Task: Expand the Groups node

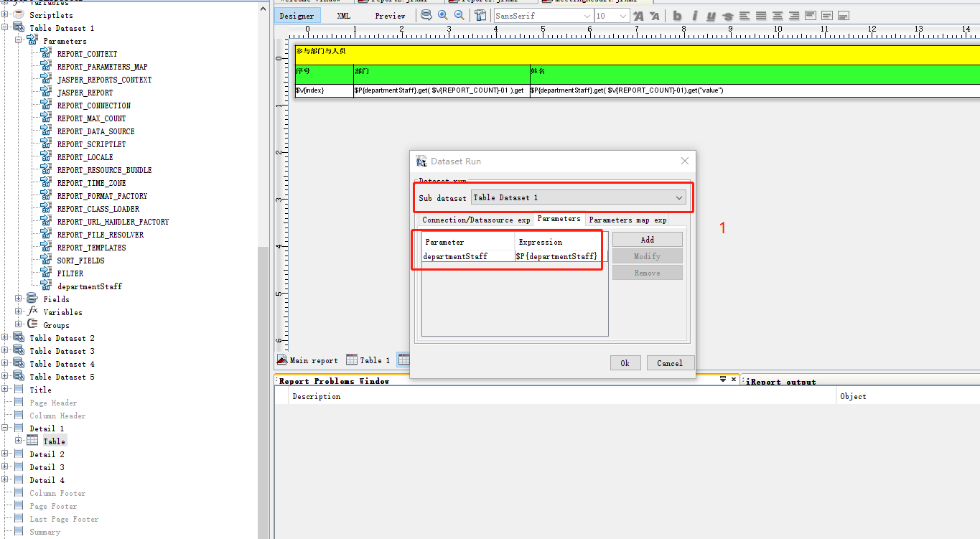Action: point(19,325)
